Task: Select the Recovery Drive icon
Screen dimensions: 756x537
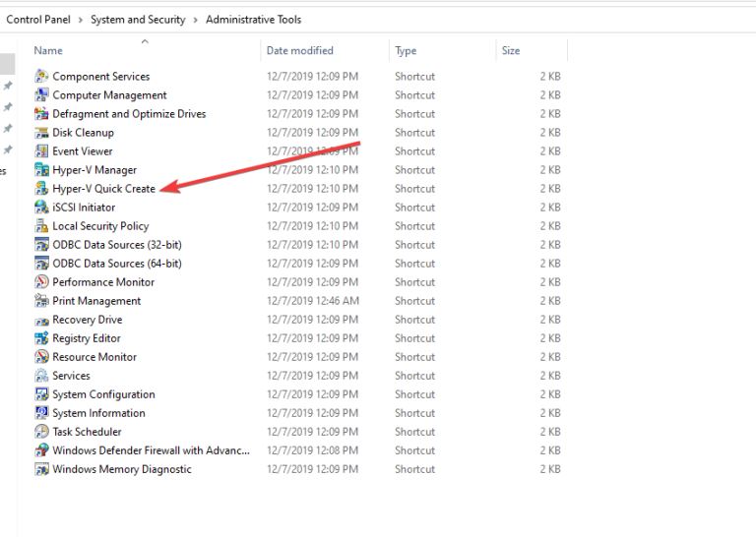Action: pos(42,321)
